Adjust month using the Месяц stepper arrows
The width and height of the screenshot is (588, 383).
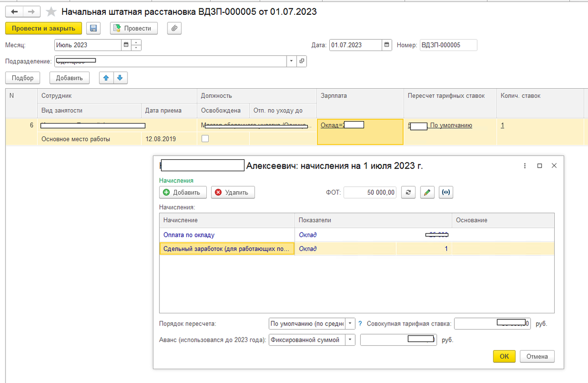136,45
